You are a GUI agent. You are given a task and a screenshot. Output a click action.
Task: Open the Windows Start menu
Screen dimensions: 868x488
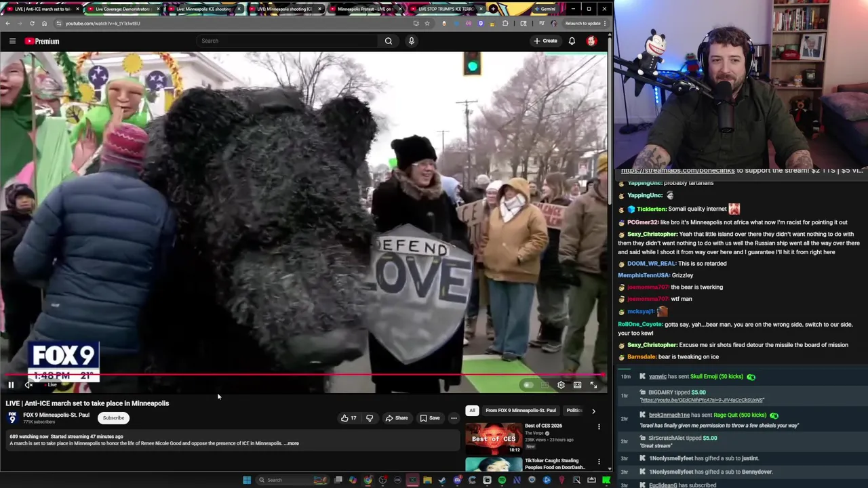[x=247, y=480]
